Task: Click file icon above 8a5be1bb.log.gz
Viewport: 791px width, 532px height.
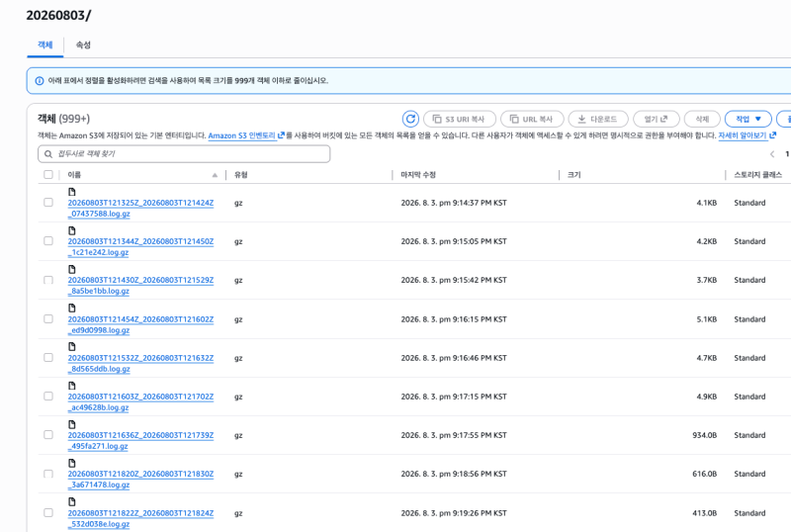Action: [71, 269]
